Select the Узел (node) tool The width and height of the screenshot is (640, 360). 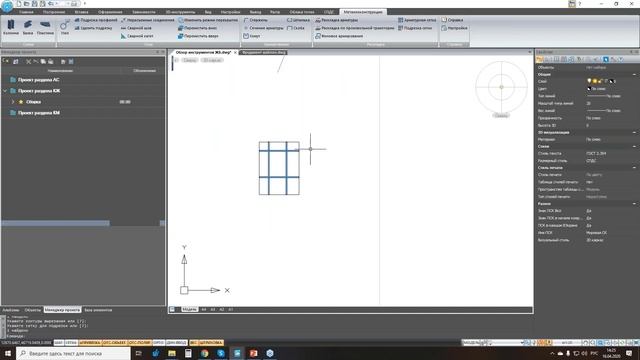(64, 27)
